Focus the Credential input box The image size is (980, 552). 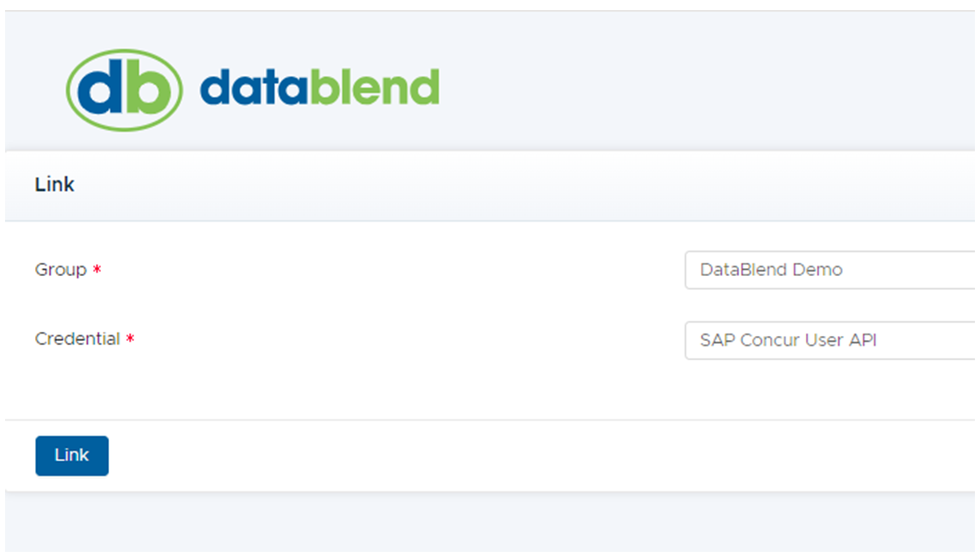(917, 340)
